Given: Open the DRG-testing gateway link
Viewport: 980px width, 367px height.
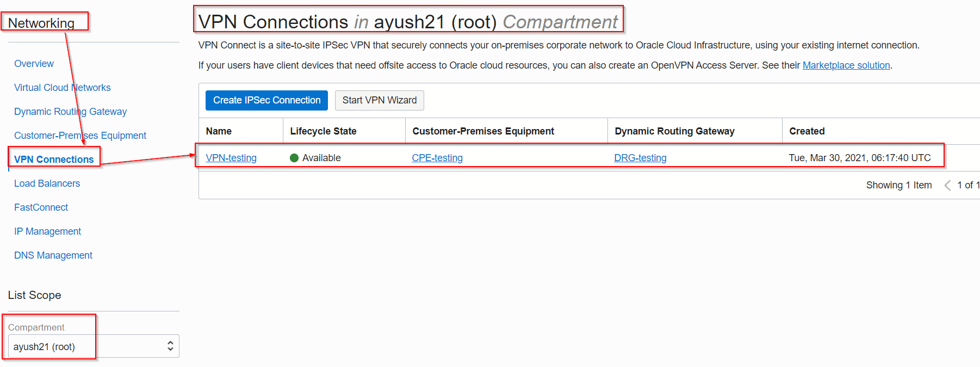Looking at the screenshot, I should pyautogui.click(x=640, y=158).
